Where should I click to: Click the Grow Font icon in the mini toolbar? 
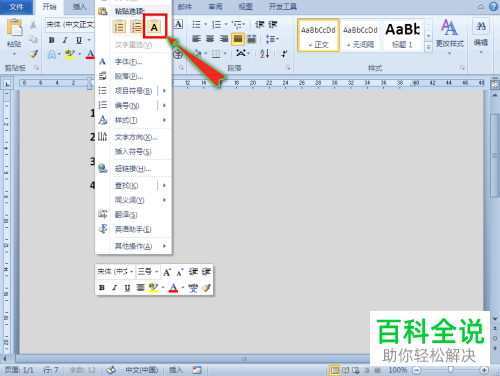167,272
